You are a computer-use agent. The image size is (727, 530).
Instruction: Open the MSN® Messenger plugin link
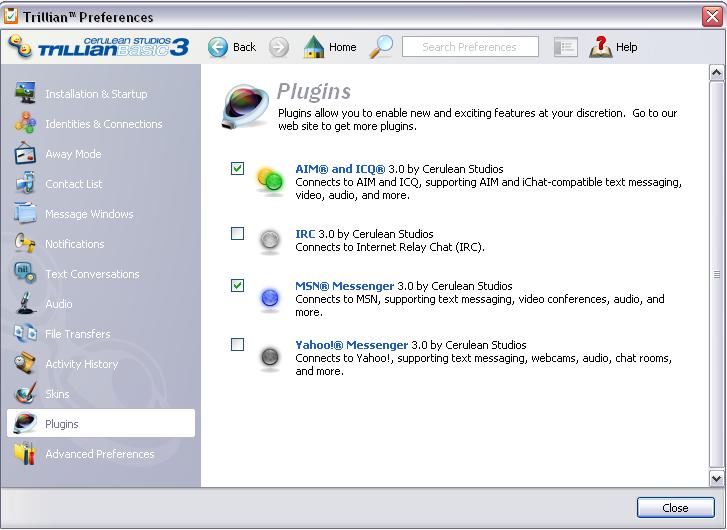(344, 286)
